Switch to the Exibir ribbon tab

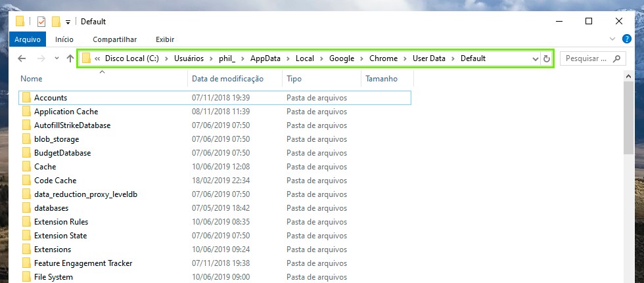coord(165,39)
